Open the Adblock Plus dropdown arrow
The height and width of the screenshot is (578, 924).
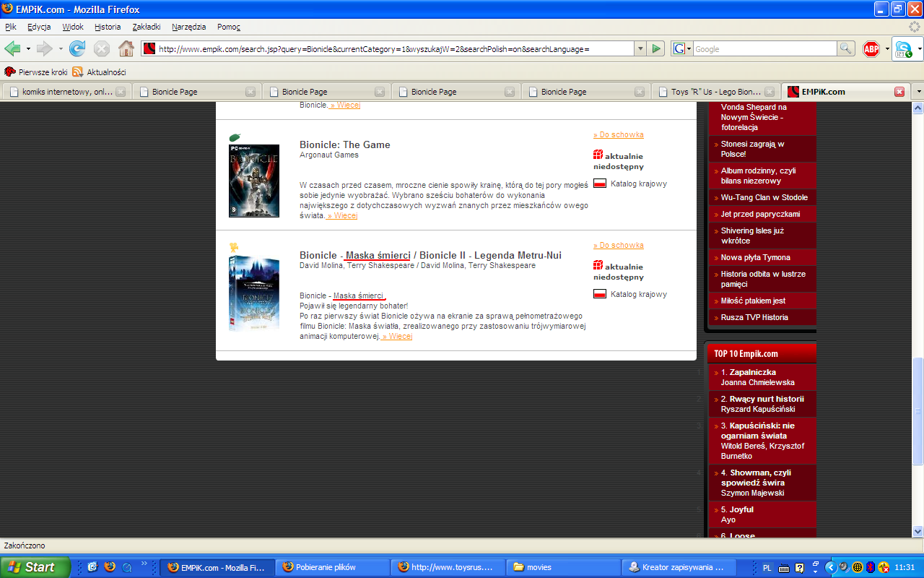[x=886, y=48]
